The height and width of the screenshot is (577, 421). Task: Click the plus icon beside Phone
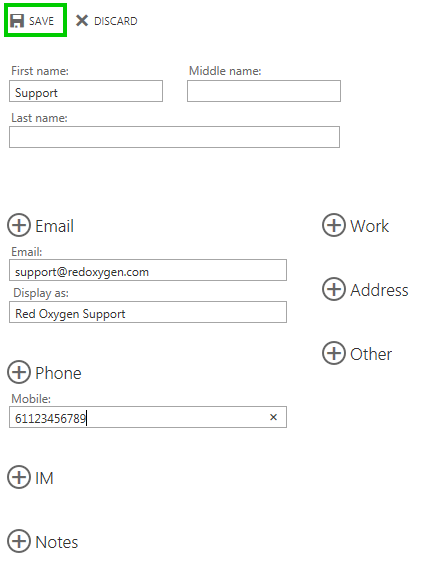tap(19, 372)
